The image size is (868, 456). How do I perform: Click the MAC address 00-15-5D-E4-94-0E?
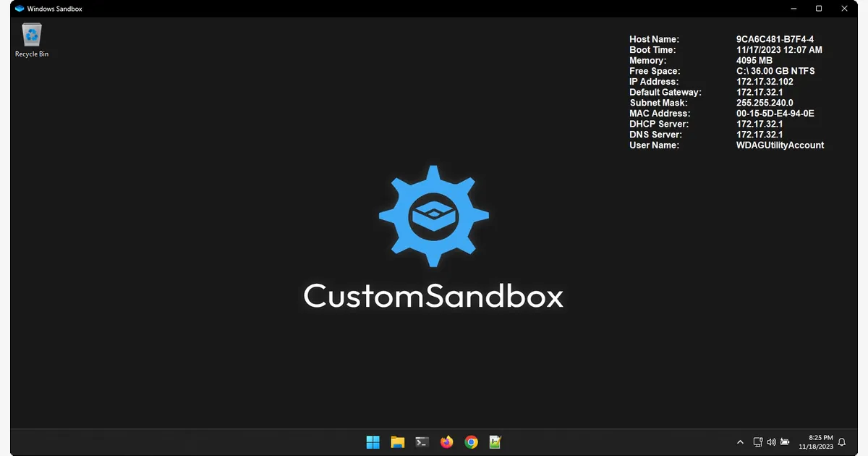[x=775, y=114]
